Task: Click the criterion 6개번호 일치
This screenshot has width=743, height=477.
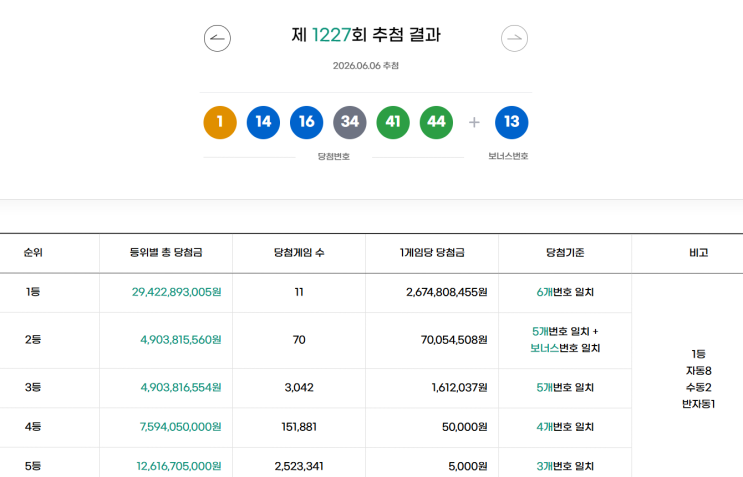Action: [x=565, y=292]
